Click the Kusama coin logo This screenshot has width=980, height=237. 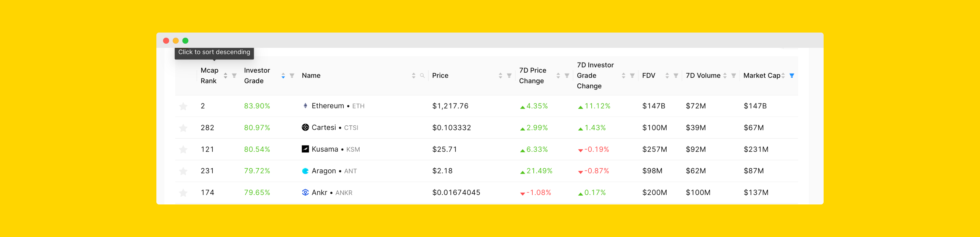pos(305,149)
